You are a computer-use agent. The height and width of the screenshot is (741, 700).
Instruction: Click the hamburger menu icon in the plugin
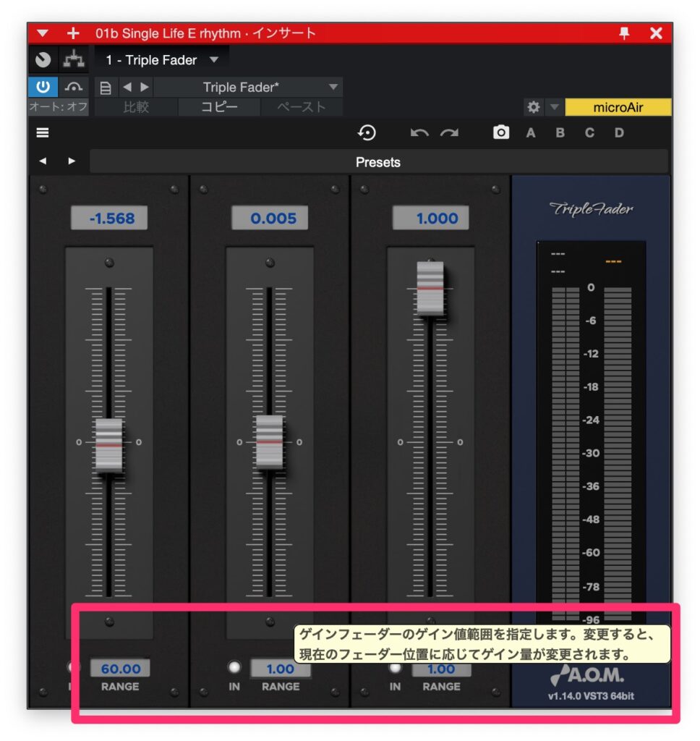click(x=43, y=133)
